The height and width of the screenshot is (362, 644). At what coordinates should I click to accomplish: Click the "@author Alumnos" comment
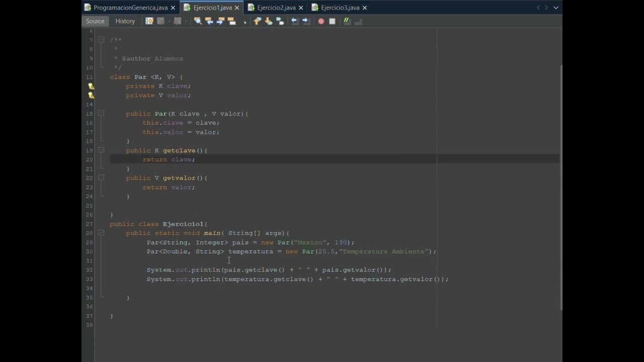point(152,58)
